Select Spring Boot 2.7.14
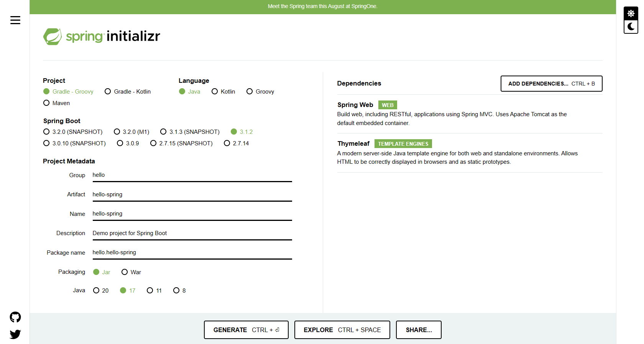The height and width of the screenshot is (344, 644). pyautogui.click(x=236, y=143)
